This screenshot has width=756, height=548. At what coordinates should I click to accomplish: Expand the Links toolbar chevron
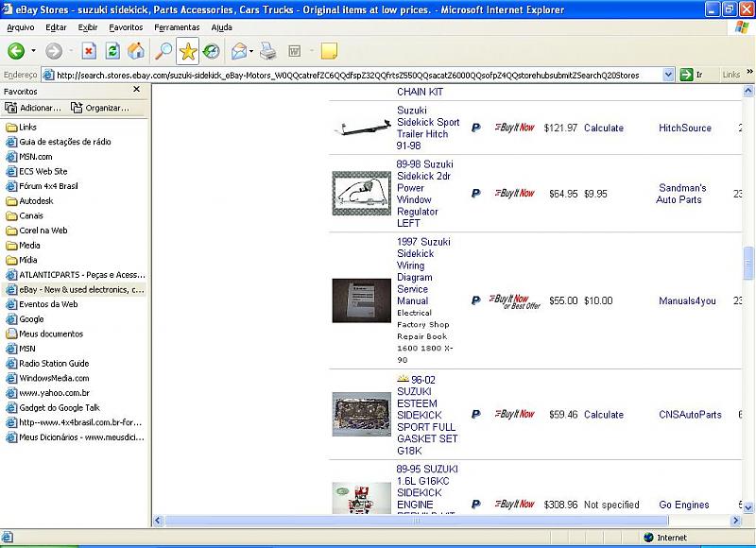tap(749, 71)
